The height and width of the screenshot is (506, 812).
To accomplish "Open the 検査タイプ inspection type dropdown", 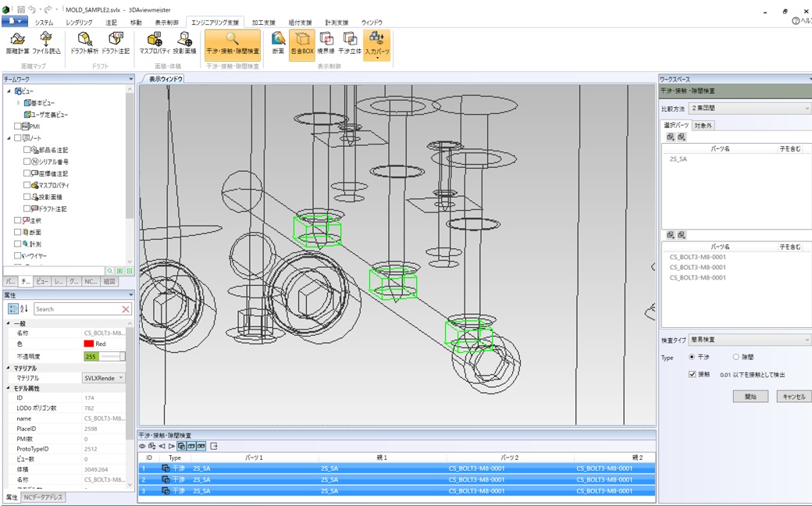I will coord(750,340).
